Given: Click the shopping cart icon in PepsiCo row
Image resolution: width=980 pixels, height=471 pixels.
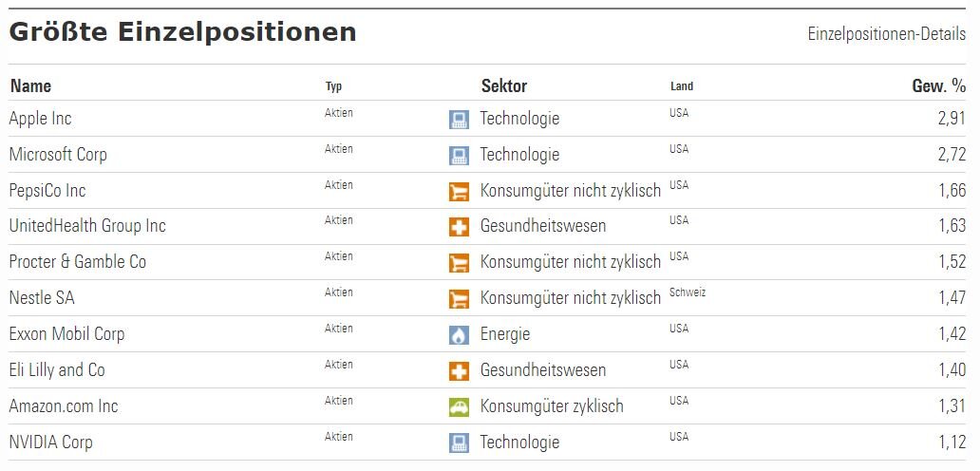Looking at the screenshot, I should (x=459, y=192).
